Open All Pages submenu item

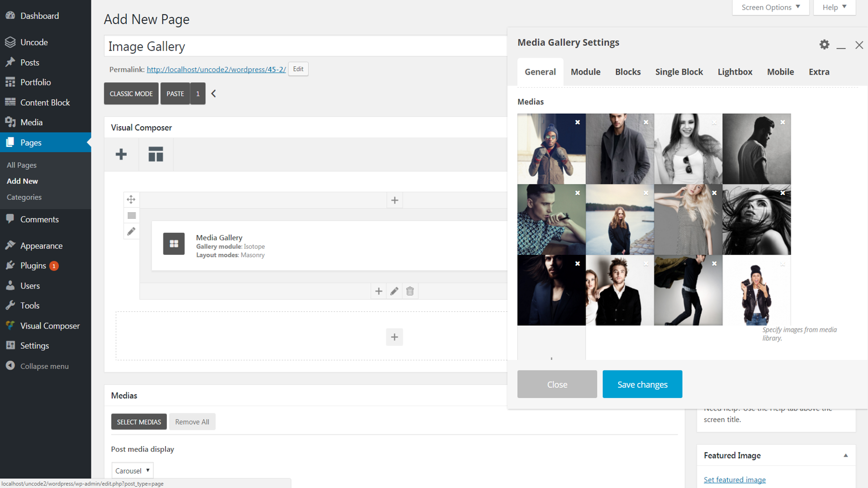22,165
